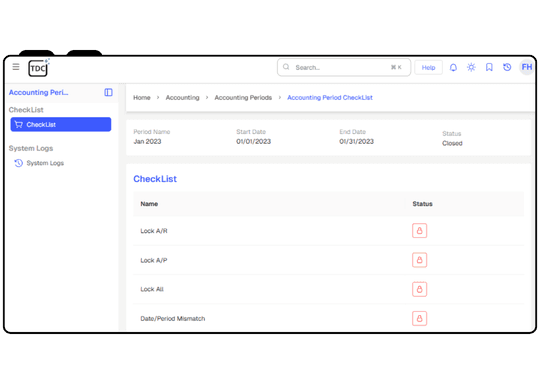Screen dimensions: 540x384
Task: Click the 01/01/2023 start date value
Action: (x=253, y=142)
